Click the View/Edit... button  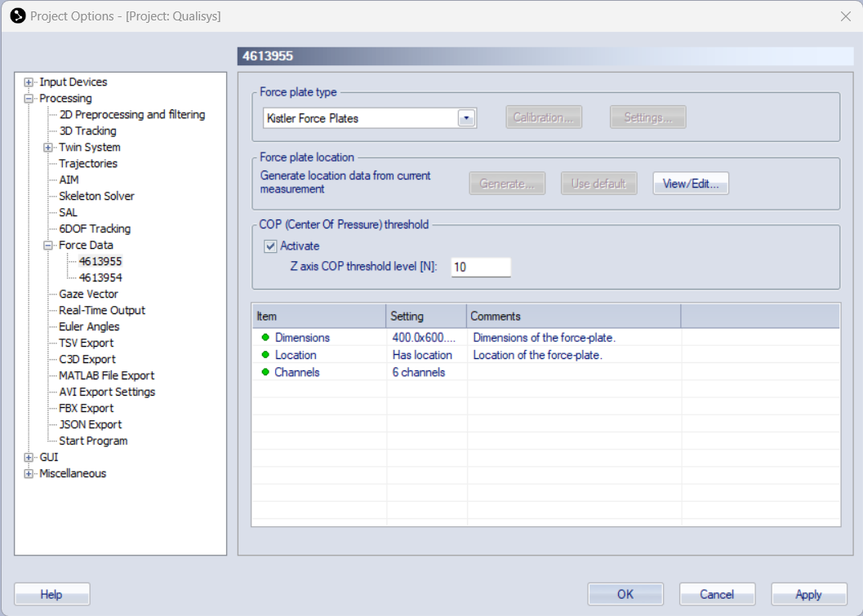[x=690, y=184]
